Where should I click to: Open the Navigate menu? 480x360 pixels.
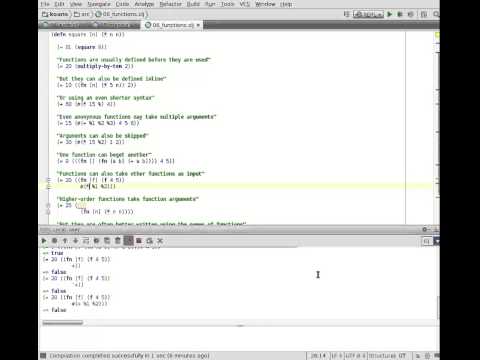(x=99, y=4)
